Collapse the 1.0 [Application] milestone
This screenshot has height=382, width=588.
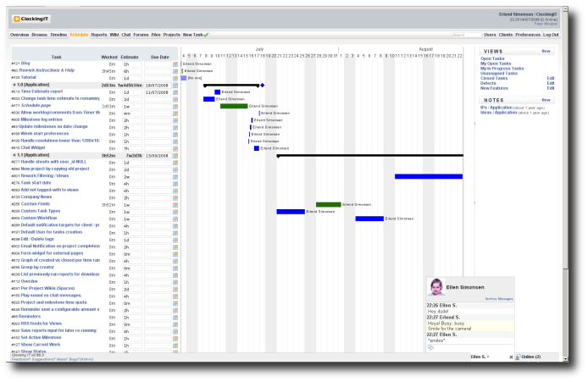click(x=14, y=85)
